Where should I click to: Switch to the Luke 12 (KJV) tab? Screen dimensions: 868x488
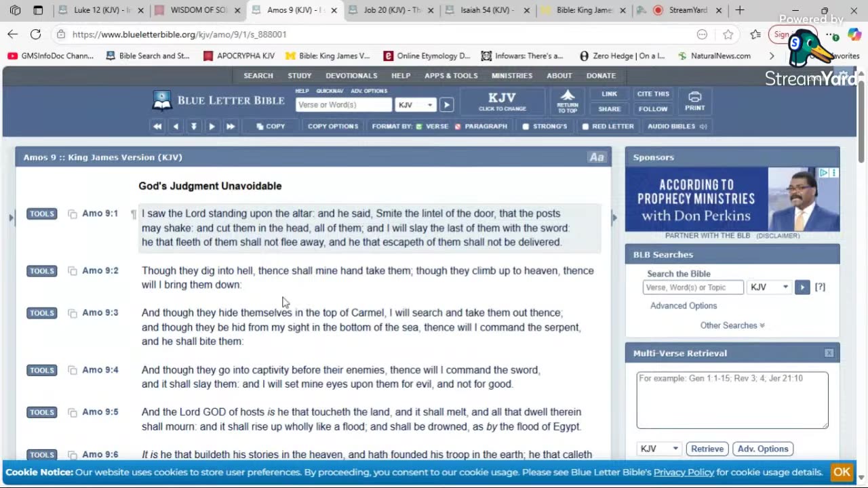click(x=102, y=10)
